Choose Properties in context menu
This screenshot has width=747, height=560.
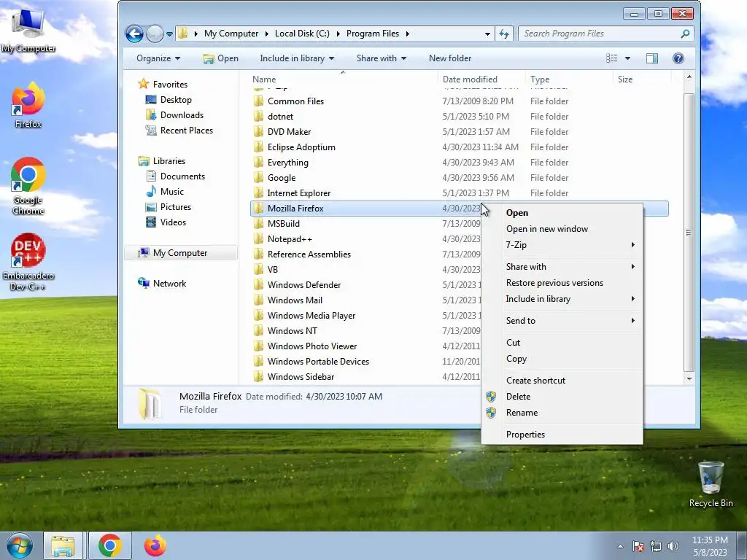(x=562, y=435)
